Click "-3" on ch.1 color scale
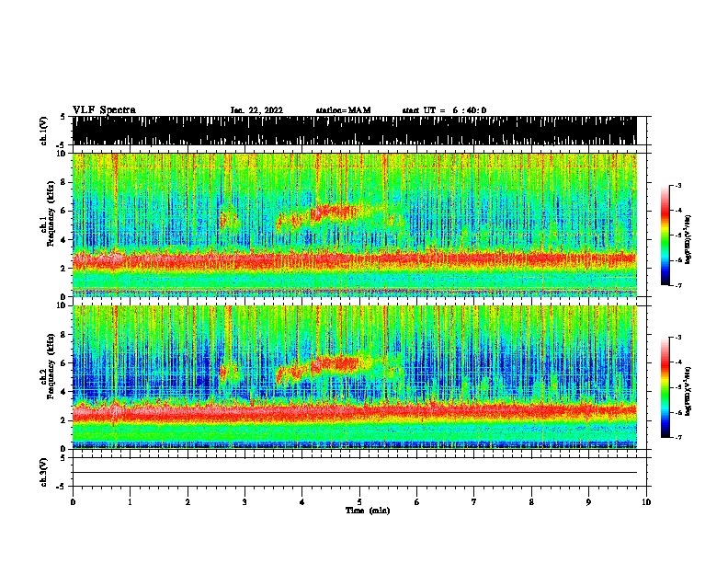This screenshot has height=563, width=728. [x=678, y=186]
